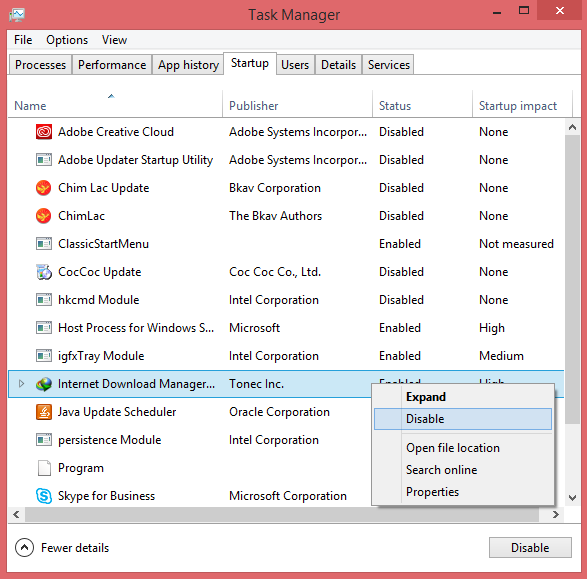Select the CocCoc Update icon
Viewport: 587px width, 580px height.
[44, 272]
